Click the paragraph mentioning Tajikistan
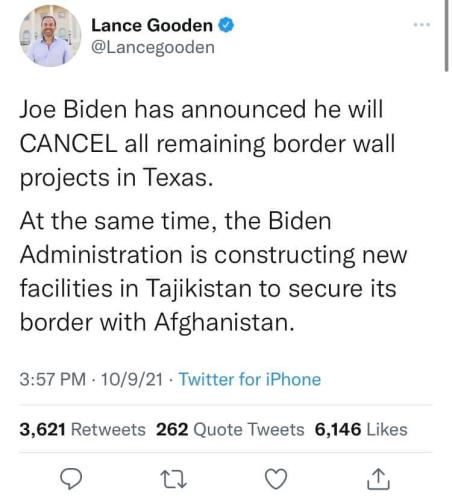 pyautogui.click(x=213, y=271)
